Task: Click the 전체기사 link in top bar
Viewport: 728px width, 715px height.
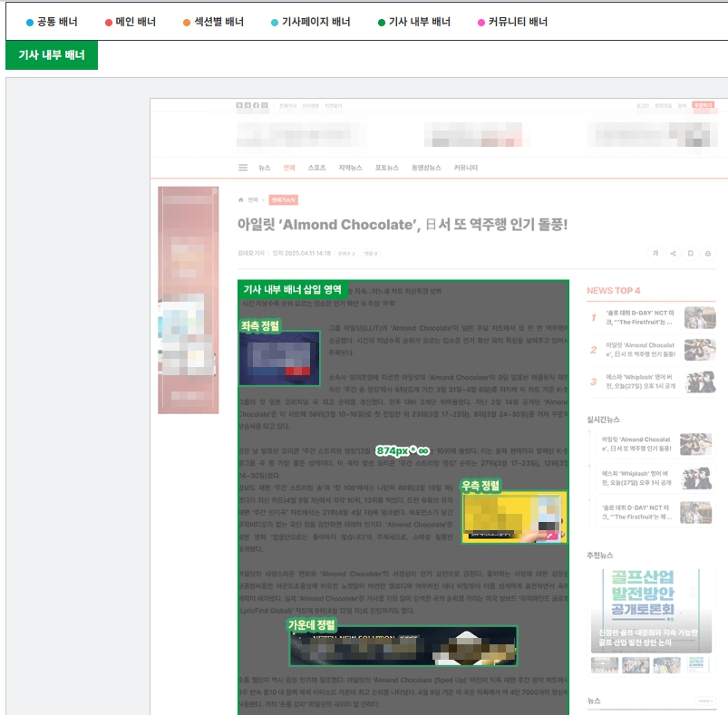Action: tap(287, 106)
